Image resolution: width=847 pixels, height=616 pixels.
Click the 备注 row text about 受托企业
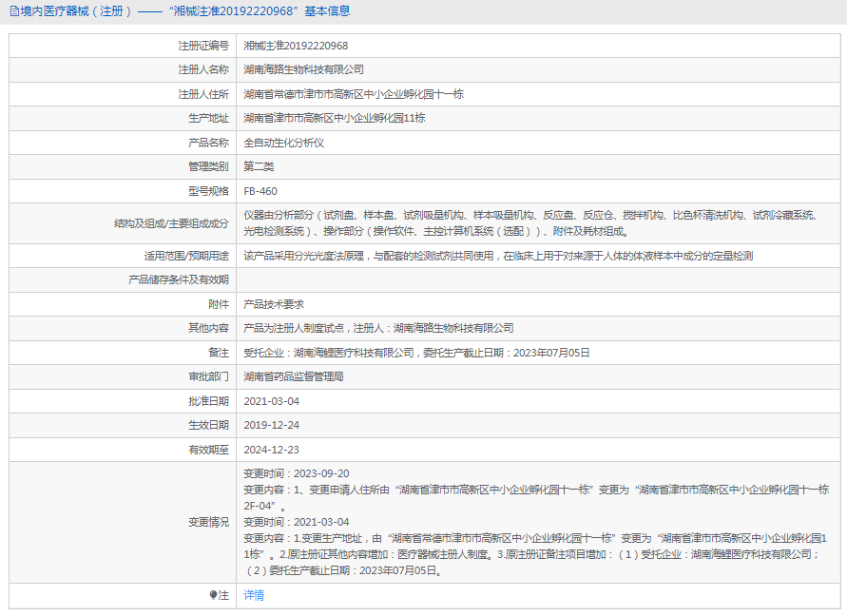[x=416, y=352]
